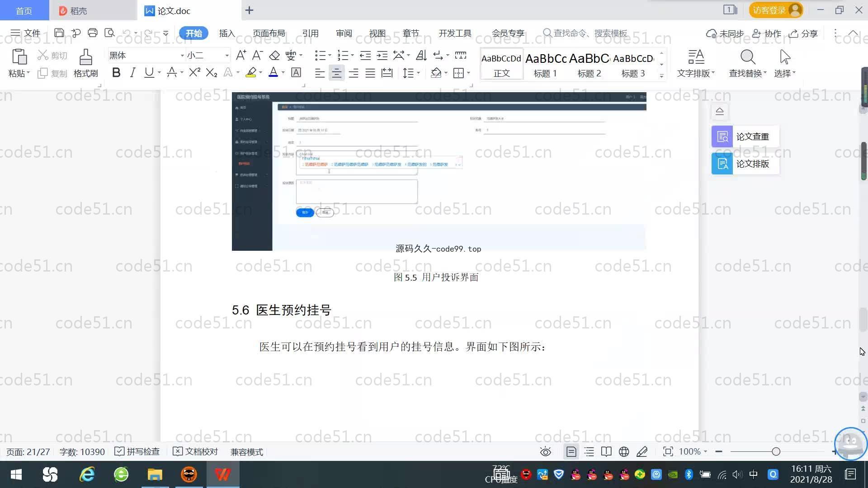This screenshot has height=488, width=868.
Task: Click the character border icon
Action: coord(296,73)
